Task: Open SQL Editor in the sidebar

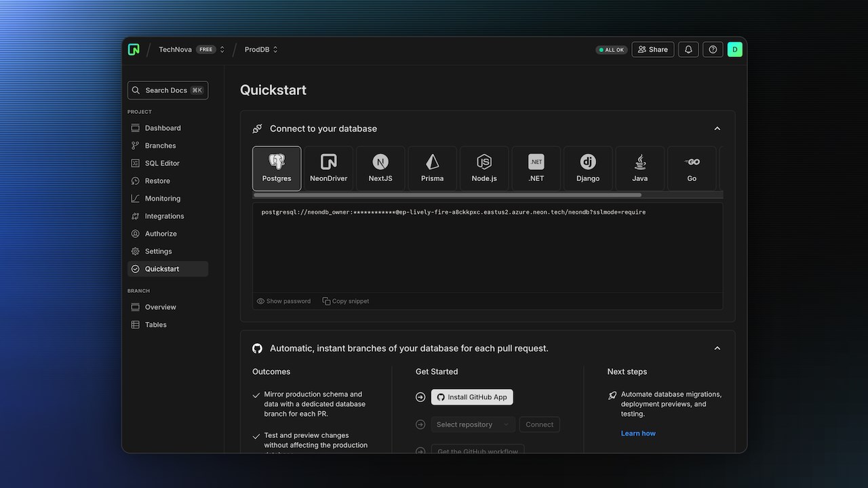Action: (167, 163)
